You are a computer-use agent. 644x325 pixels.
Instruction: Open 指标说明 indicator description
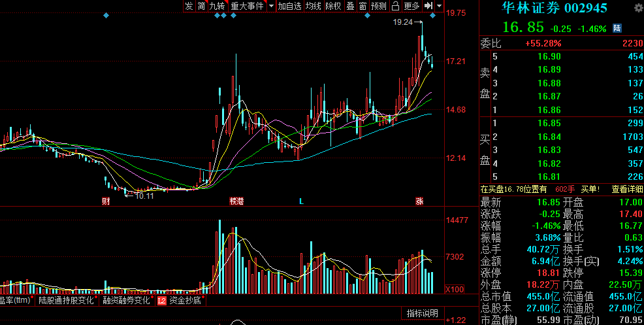coord(422,313)
